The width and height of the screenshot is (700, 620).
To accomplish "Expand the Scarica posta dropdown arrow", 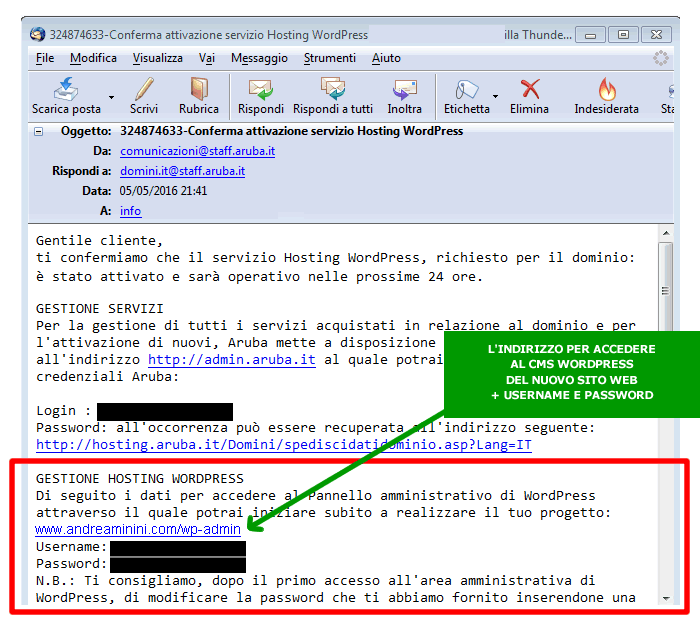I will 111,98.
